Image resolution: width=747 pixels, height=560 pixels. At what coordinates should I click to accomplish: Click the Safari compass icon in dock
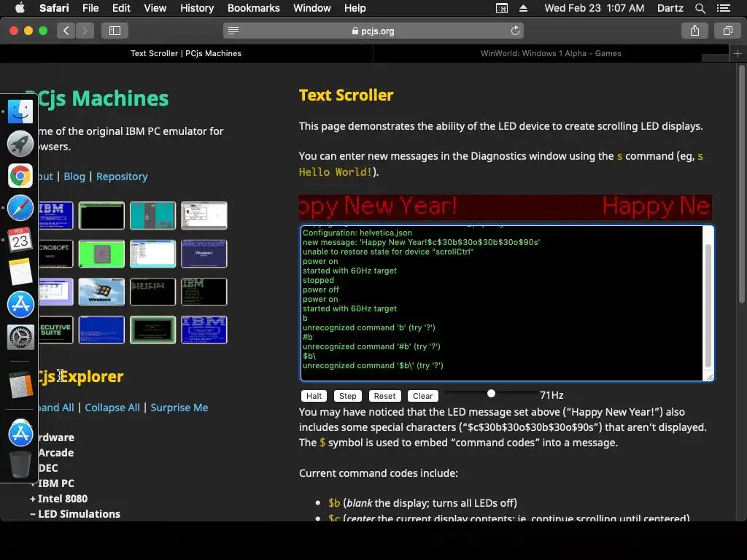(20, 208)
